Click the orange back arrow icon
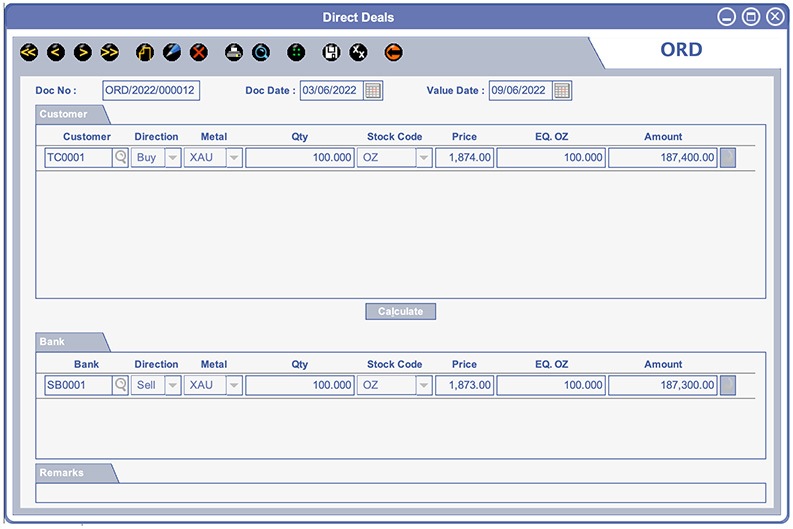 coord(393,52)
